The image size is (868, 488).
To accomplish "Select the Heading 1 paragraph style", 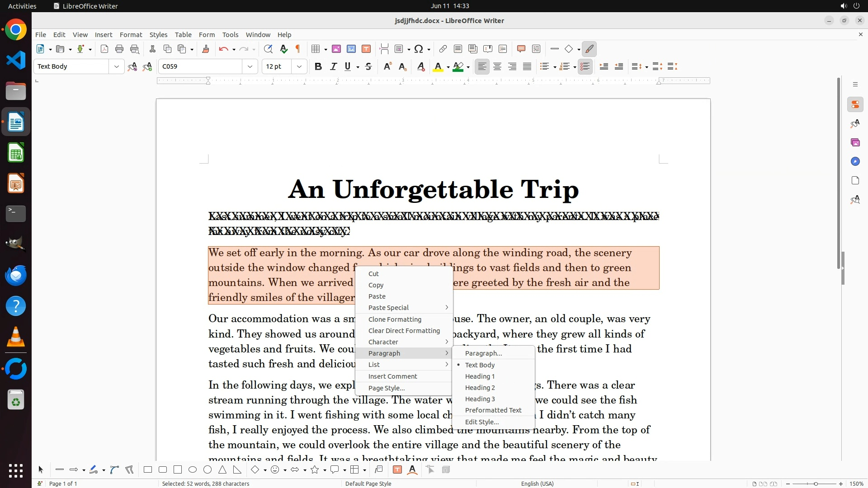I will 480,376.
